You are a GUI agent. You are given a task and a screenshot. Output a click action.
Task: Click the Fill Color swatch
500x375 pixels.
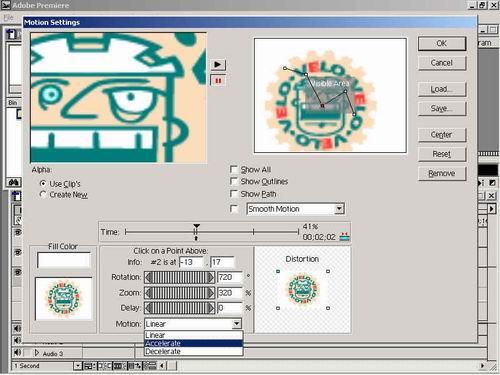(x=64, y=260)
